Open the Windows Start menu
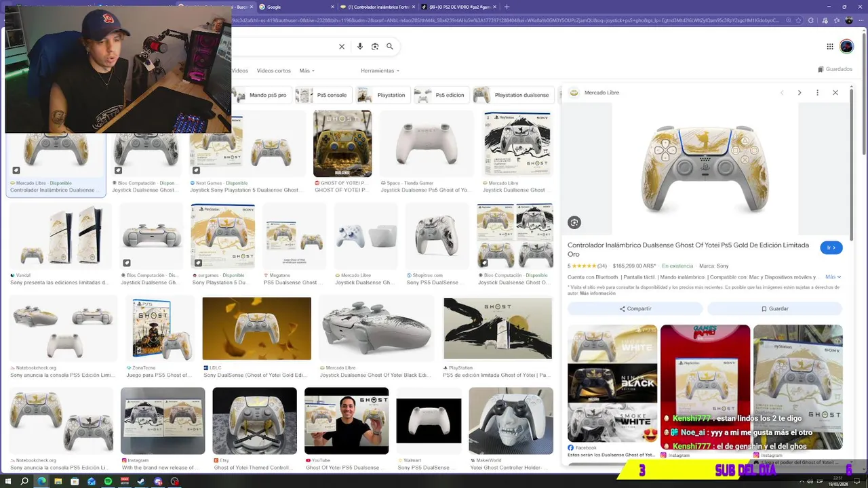868x488 pixels. point(7,481)
